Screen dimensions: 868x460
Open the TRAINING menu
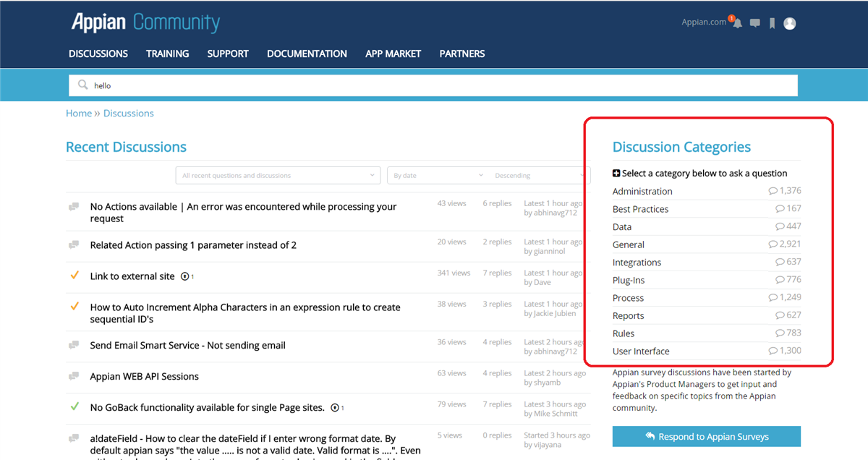point(167,54)
